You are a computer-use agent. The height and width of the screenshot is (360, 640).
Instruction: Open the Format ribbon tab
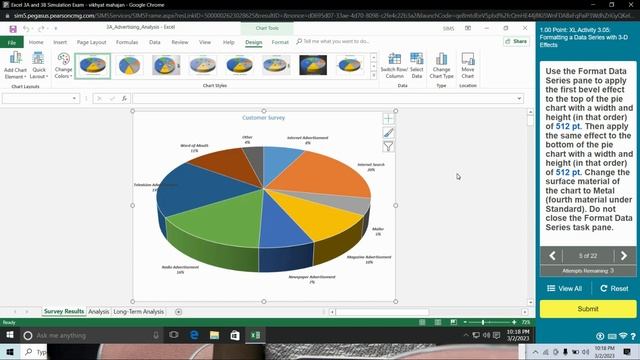(x=280, y=42)
